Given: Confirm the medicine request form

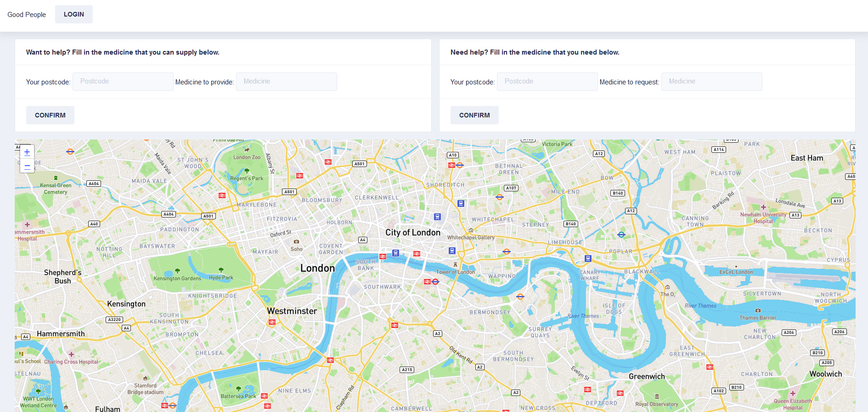Looking at the screenshot, I should point(474,115).
